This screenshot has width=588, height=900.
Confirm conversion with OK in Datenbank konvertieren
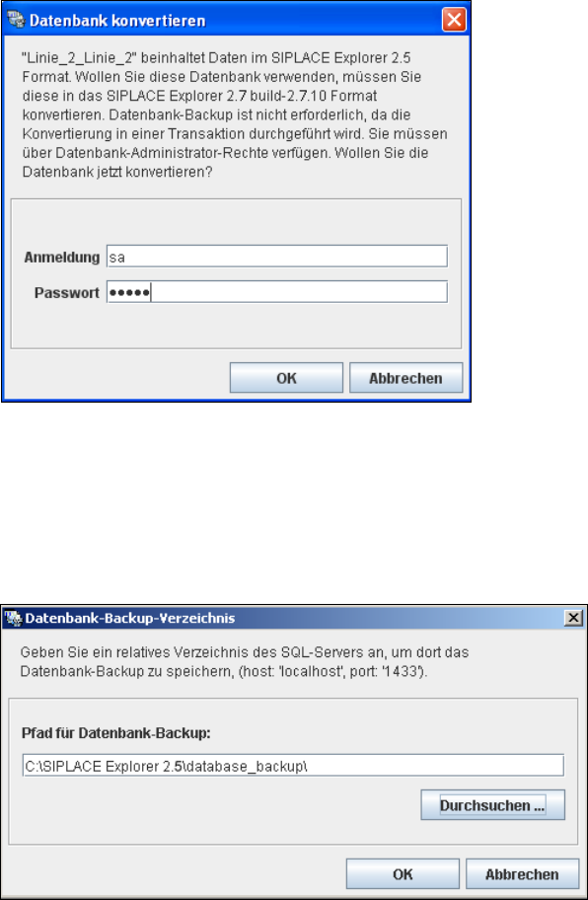286,378
